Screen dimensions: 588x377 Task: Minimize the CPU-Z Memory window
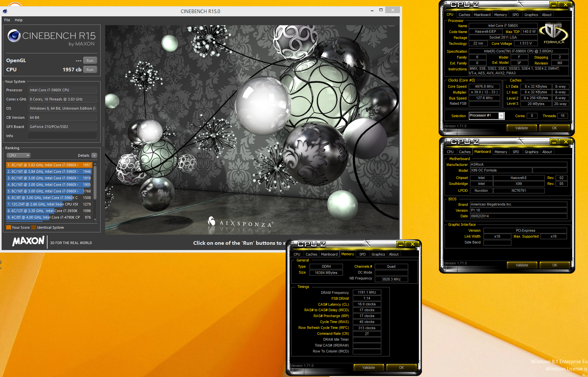(x=400, y=244)
